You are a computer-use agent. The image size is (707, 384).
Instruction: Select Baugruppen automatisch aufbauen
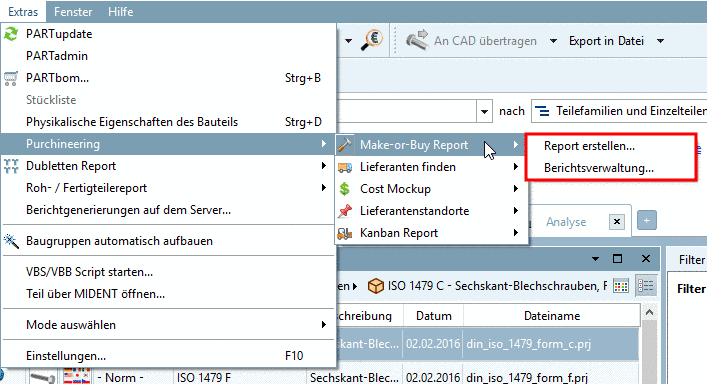point(168,241)
